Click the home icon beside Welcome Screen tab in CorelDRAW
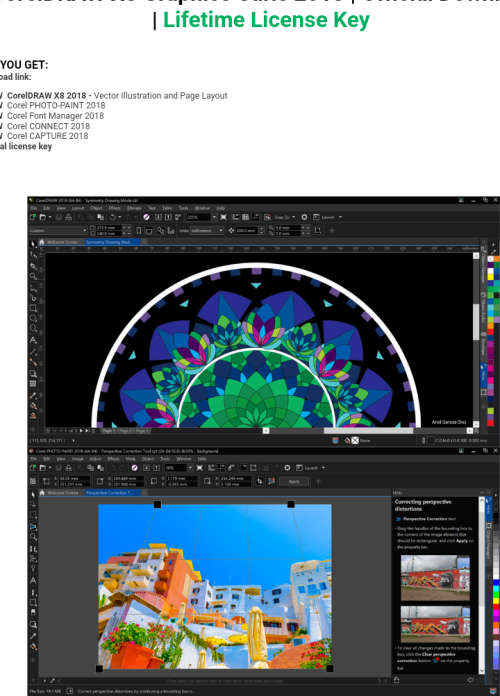 click(x=42, y=242)
